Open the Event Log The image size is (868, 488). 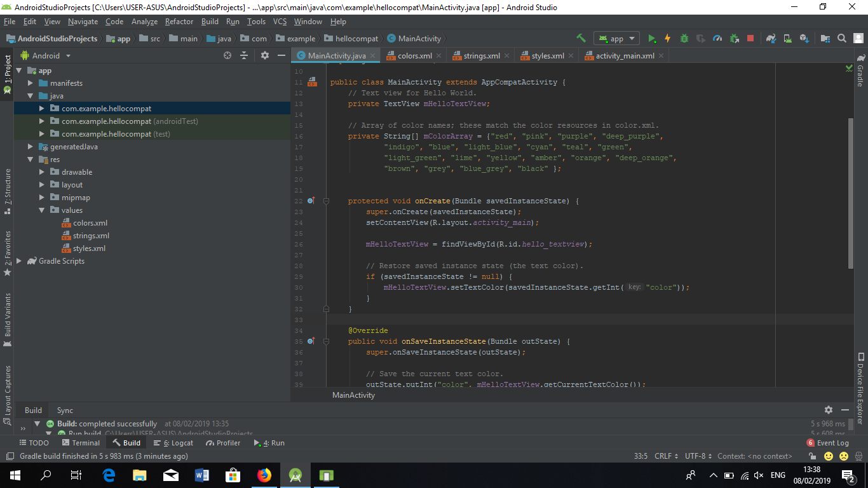[x=828, y=443]
